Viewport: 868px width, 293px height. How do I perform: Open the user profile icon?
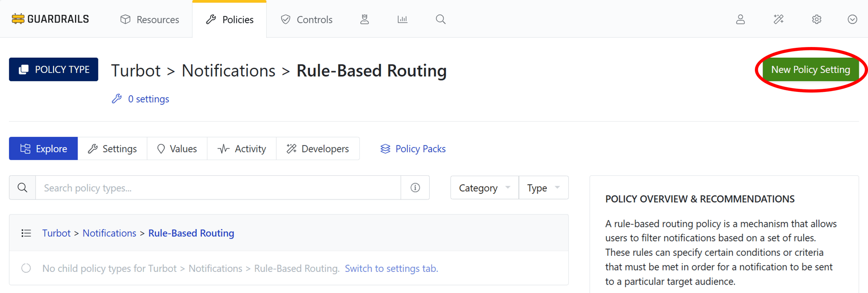coord(740,19)
